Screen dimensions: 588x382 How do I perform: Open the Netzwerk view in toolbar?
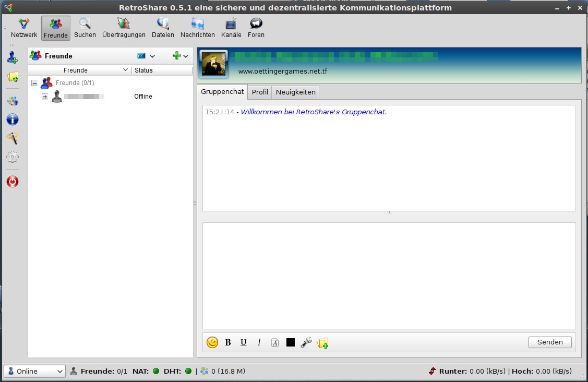tap(24, 28)
